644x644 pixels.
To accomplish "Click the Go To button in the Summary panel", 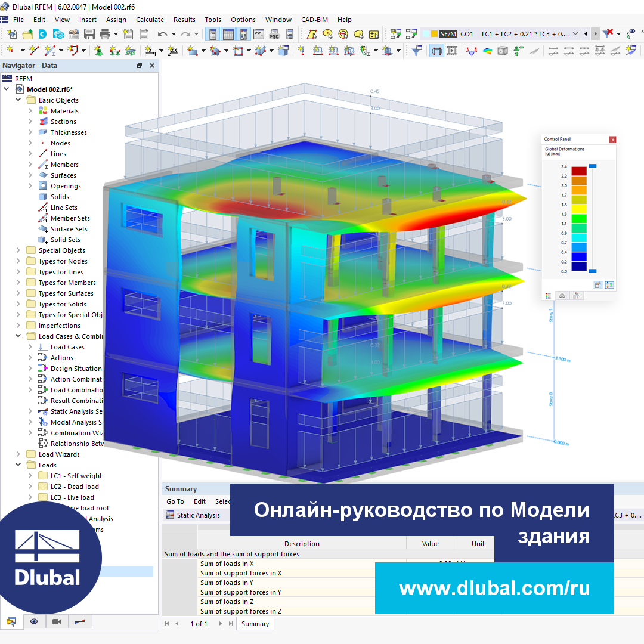I will [175, 501].
